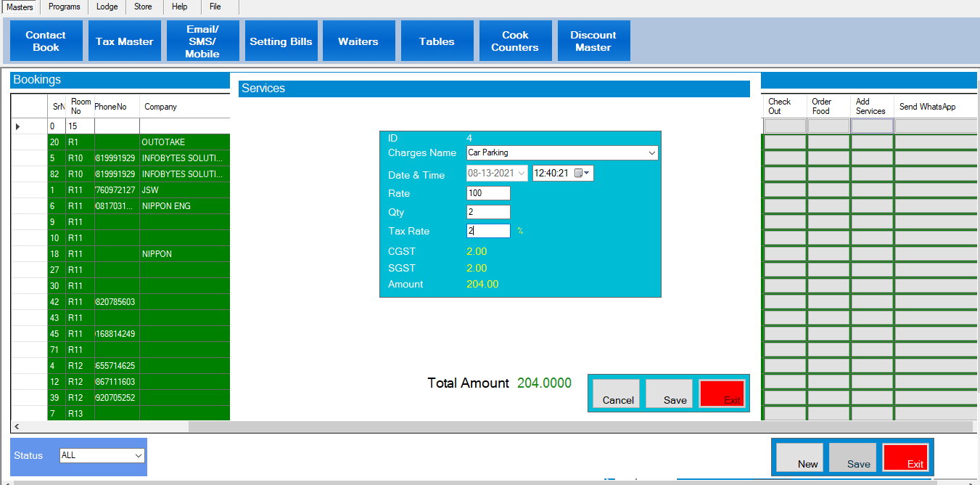980x485 pixels.
Task: Click Save in the Services dialog
Action: (x=670, y=394)
